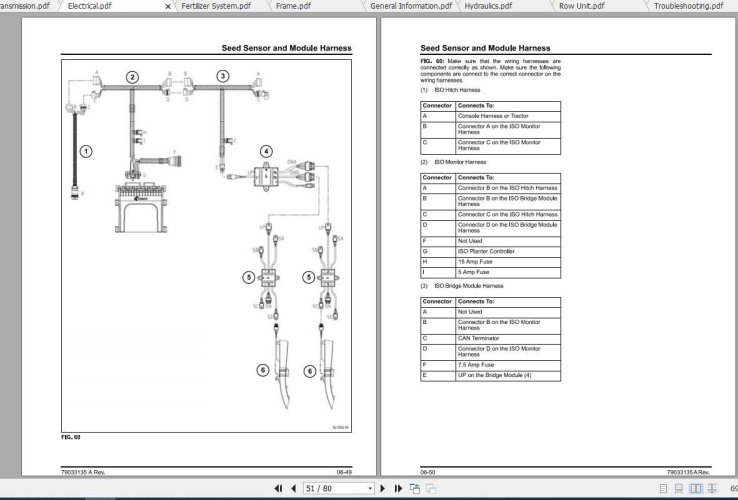Go to the previous page
The width and height of the screenshot is (738, 500).
pyautogui.click(x=294, y=489)
